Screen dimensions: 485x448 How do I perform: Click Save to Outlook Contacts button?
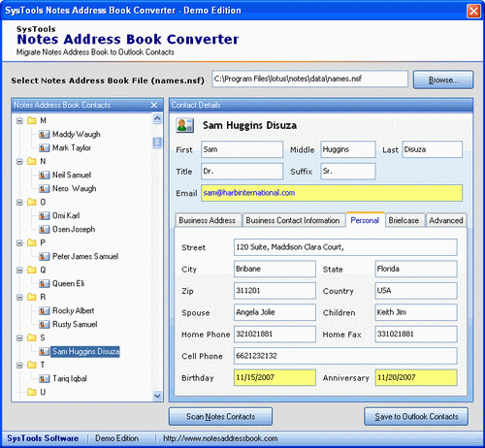tap(416, 417)
